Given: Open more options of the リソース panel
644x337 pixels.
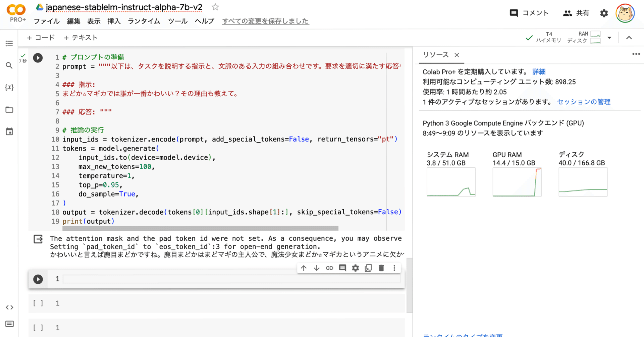Looking at the screenshot, I should pyautogui.click(x=636, y=54).
